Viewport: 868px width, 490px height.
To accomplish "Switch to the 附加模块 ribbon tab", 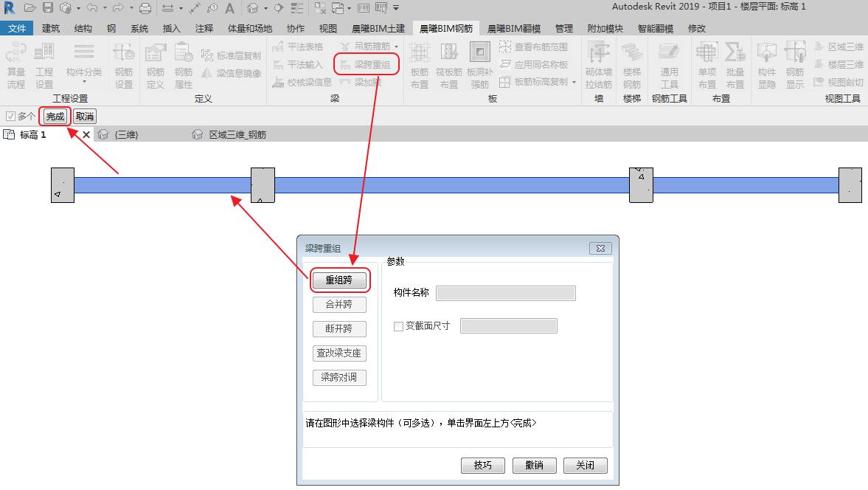I will tap(605, 28).
